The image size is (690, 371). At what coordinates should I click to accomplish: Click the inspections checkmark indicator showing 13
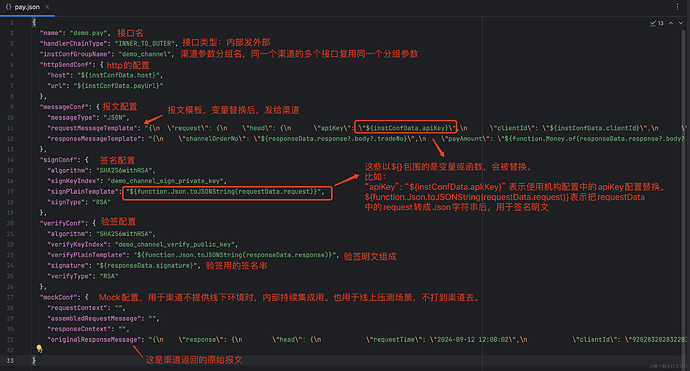pyautogui.click(x=657, y=23)
